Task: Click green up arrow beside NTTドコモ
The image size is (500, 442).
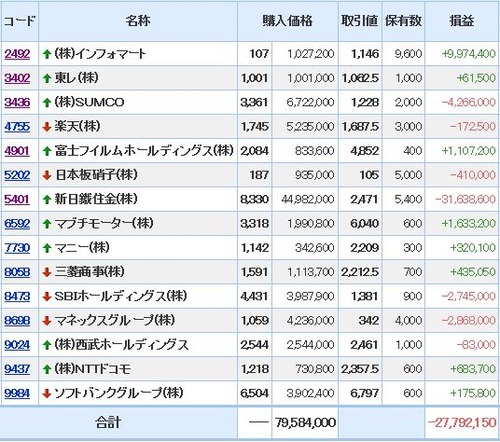Action: (47, 369)
